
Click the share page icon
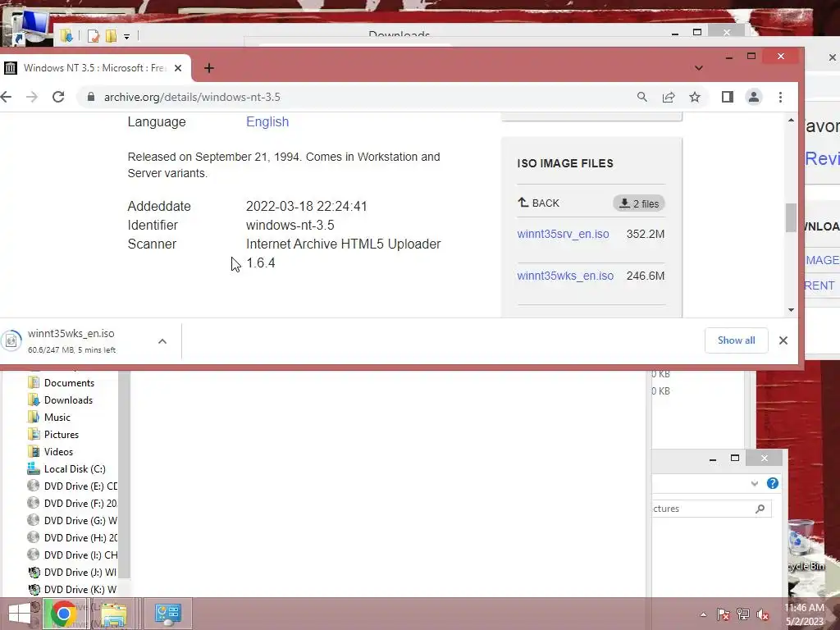668,97
